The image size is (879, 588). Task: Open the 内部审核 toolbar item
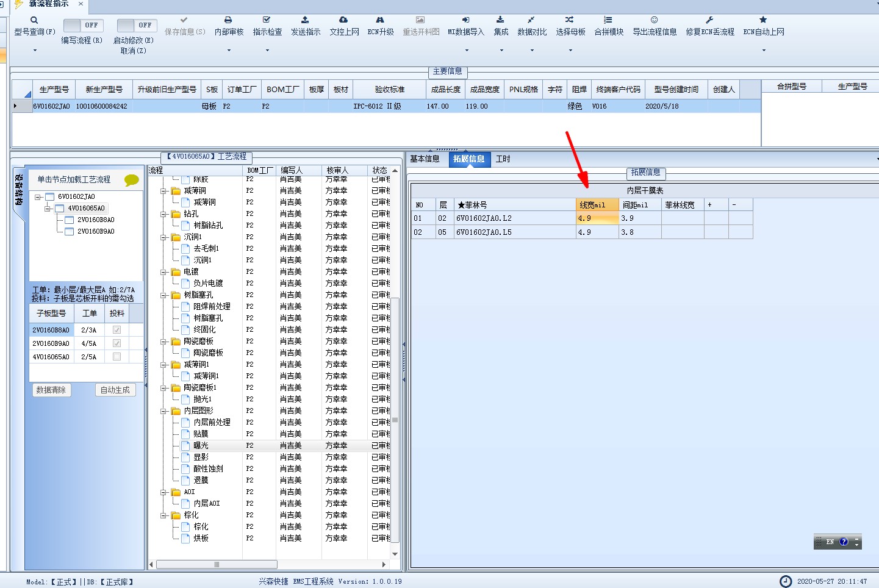point(229,26)
